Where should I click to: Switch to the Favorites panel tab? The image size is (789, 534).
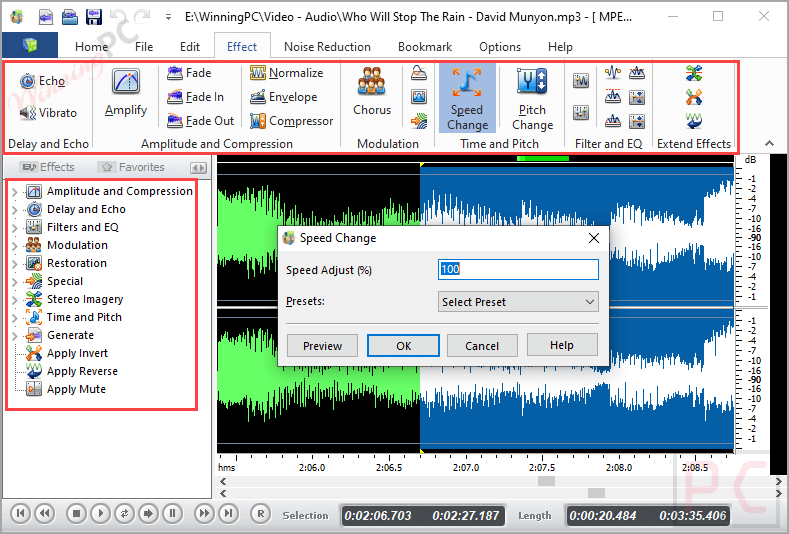pyautogui.click(x=133, y=167)
